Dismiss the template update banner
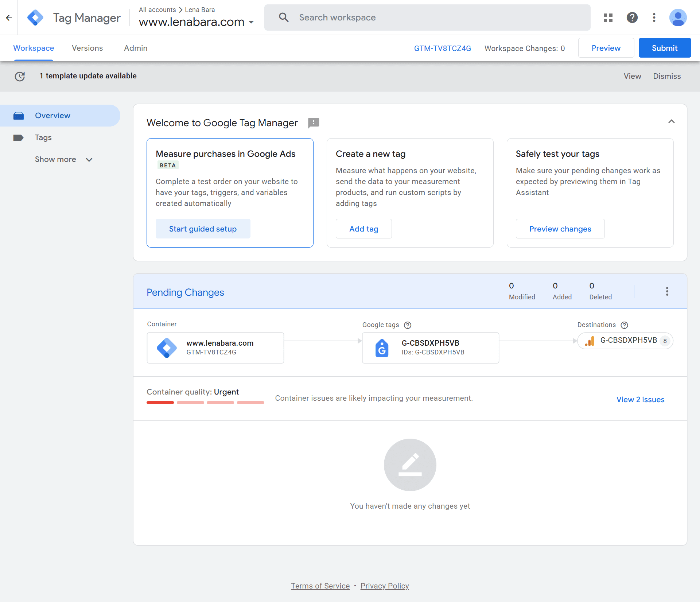The width and height of the screenshot is (700, 602). click(x=667, y=76)
